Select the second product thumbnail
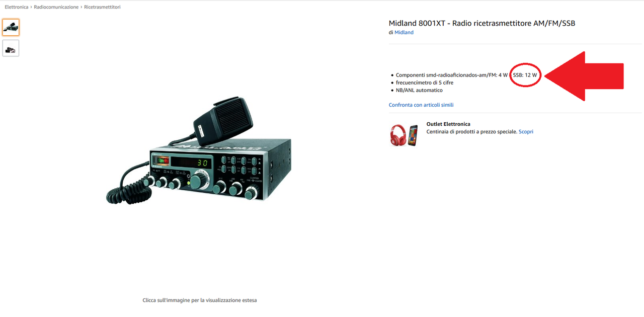The height and width of the screenshot is (317, 644). (x=11, y=48)
